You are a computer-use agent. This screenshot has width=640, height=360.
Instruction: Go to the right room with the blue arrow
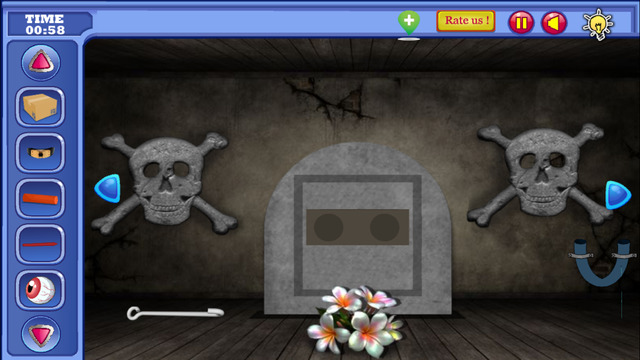point(618,195)
